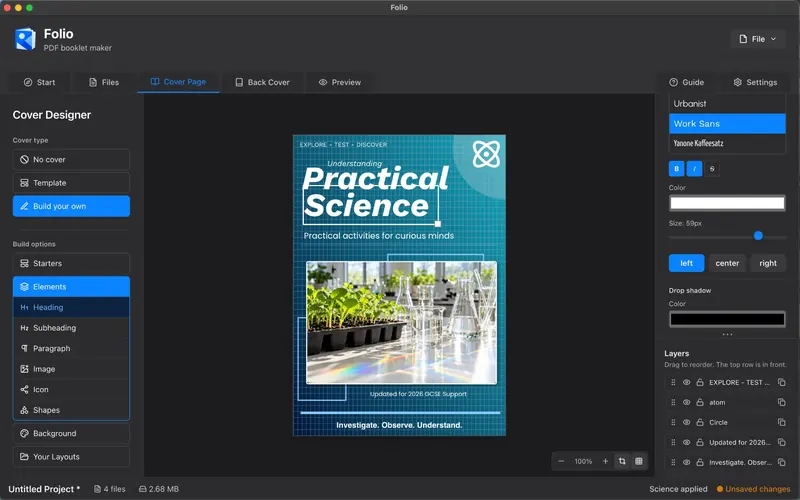Add an Image element

click(71, 369)
